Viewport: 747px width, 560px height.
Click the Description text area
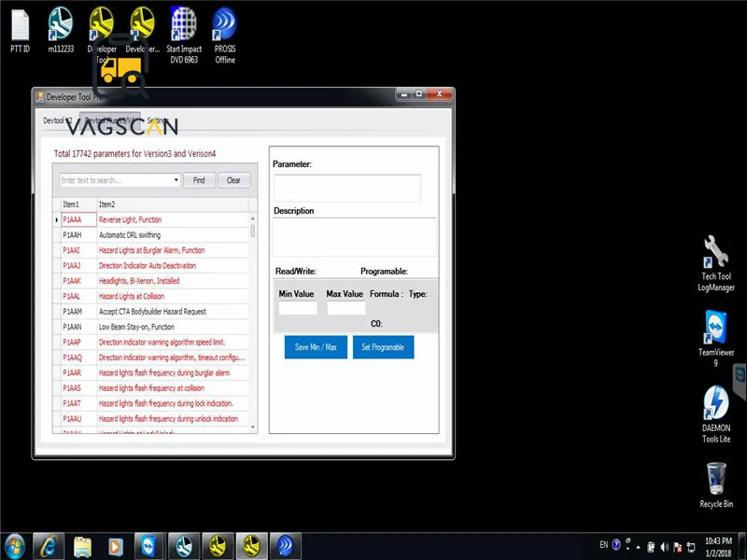coord(354,237)
